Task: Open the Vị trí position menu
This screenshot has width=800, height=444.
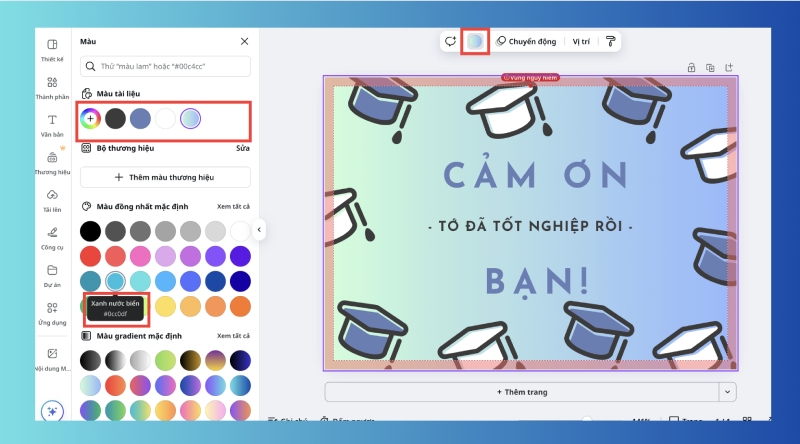Action: [x=581, y=42]
